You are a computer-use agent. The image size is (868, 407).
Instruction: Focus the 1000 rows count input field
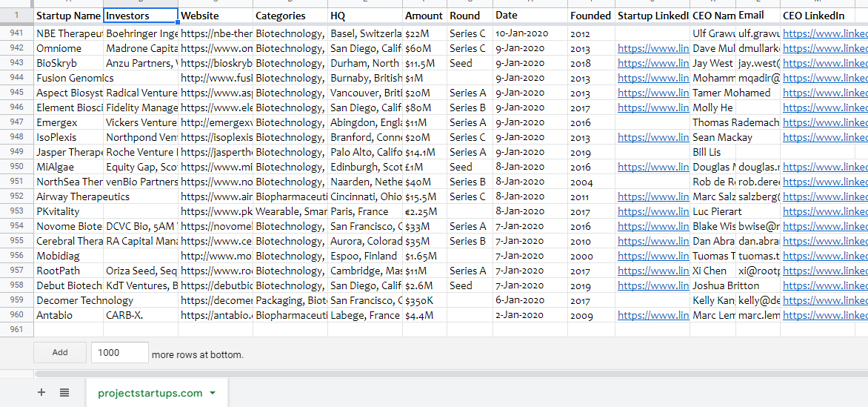(x=119, y=353)
